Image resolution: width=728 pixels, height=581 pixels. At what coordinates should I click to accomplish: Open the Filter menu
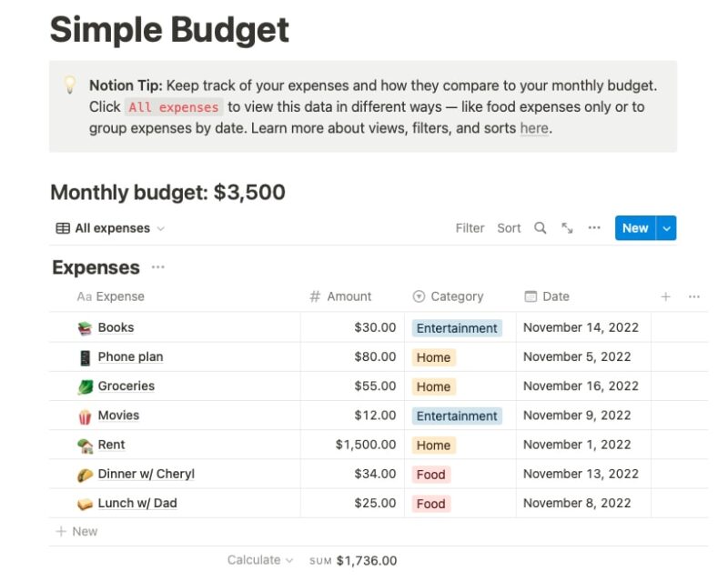click(x=470, y=228)
